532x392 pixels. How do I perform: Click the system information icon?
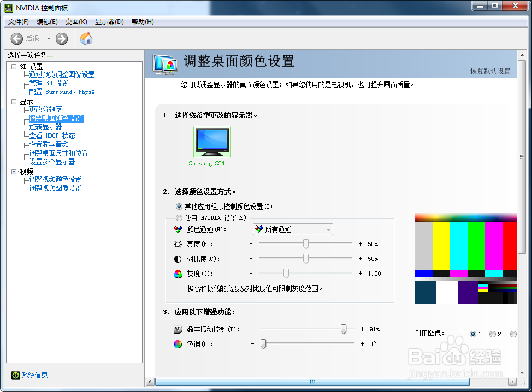[x=16, y=375]
